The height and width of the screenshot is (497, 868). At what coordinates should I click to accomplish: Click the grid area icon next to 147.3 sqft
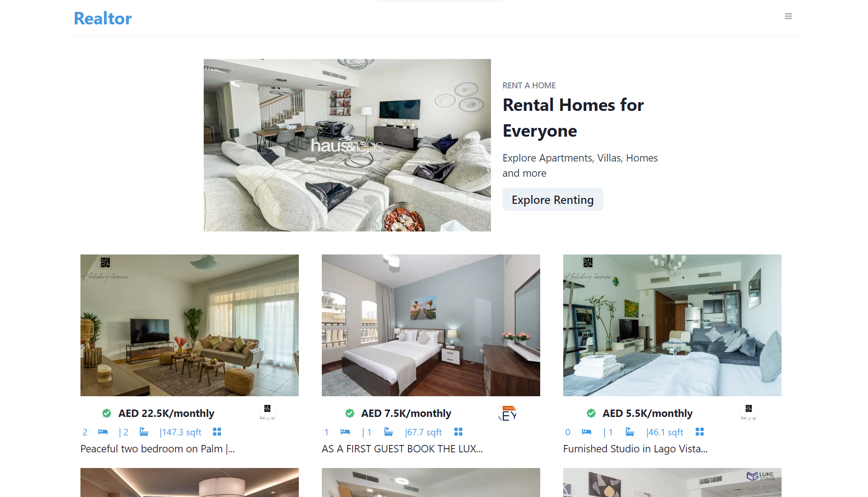pyautogui.click(x=217, y=432)
